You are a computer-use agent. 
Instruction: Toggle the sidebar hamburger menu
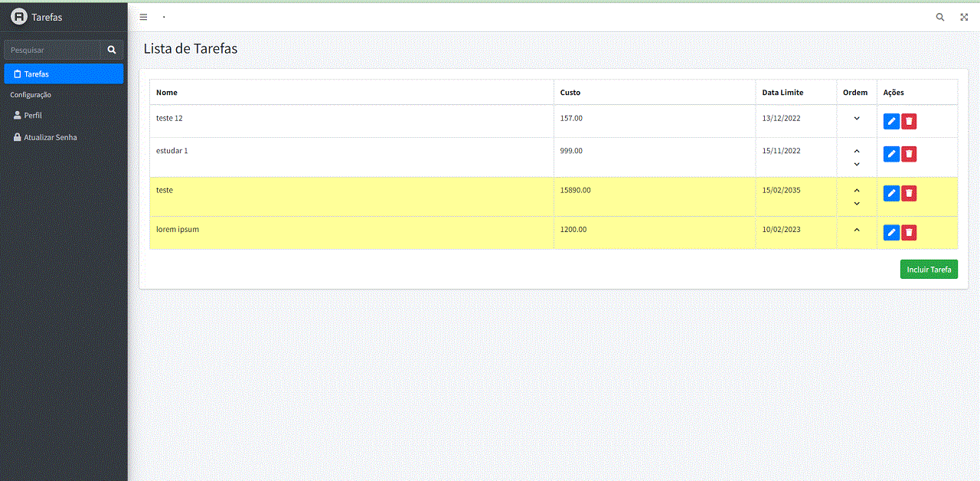[143, 17]
